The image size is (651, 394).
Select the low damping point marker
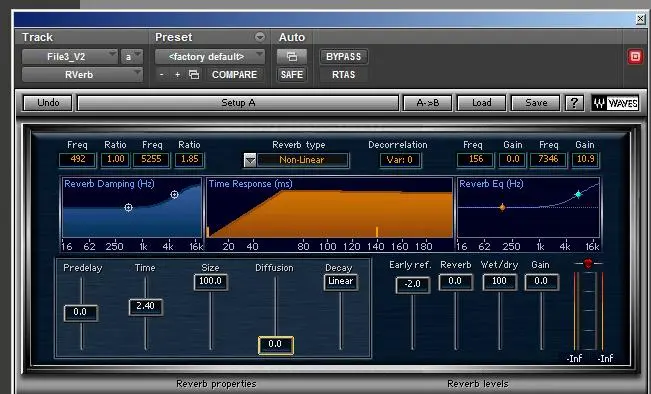(x=128, y=207)
